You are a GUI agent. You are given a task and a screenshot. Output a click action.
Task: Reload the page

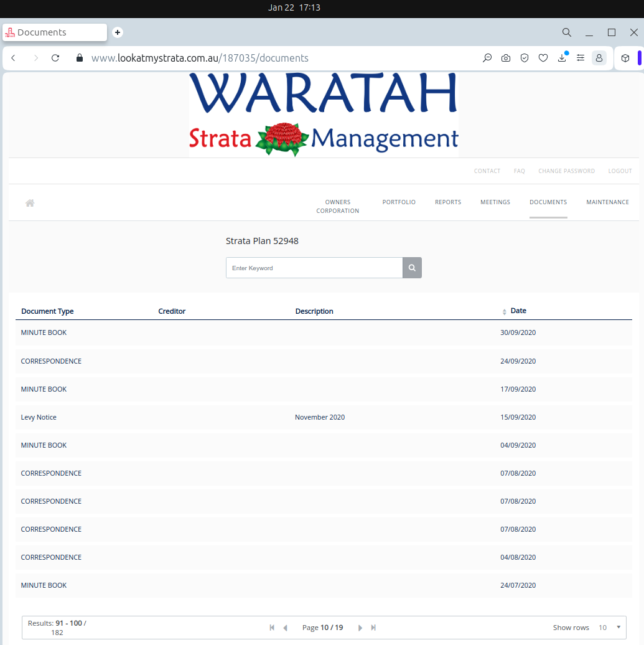point(55,58)
